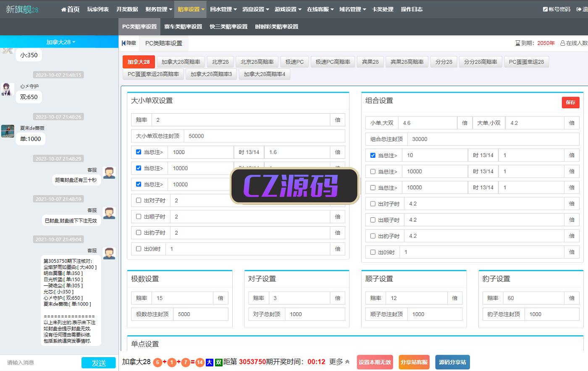Click 客服 avatar above 距离封盘还有三十秒 message
Screen dimensions: 588x371
(109, 172)
